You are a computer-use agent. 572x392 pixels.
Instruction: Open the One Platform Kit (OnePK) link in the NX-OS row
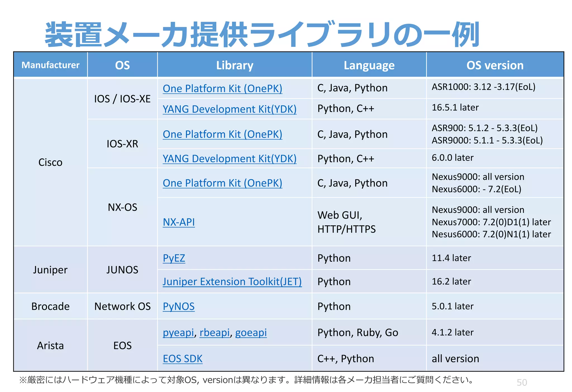(222, 183)
